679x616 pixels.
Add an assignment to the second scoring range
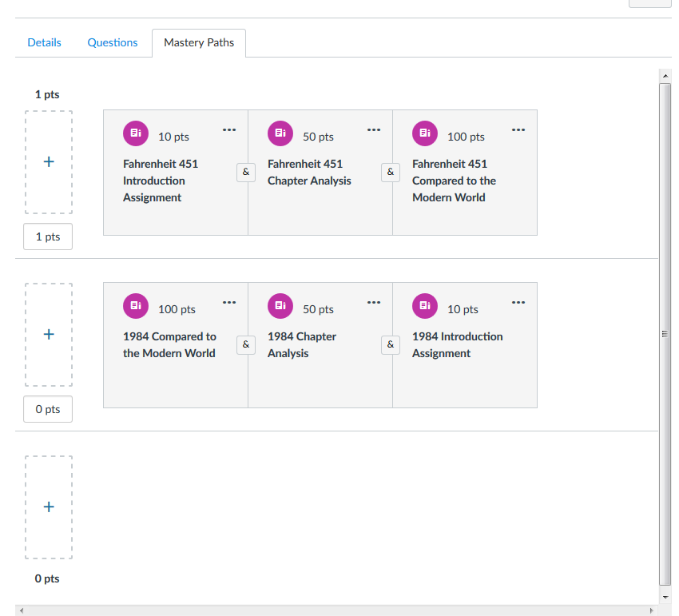point(49,335)
